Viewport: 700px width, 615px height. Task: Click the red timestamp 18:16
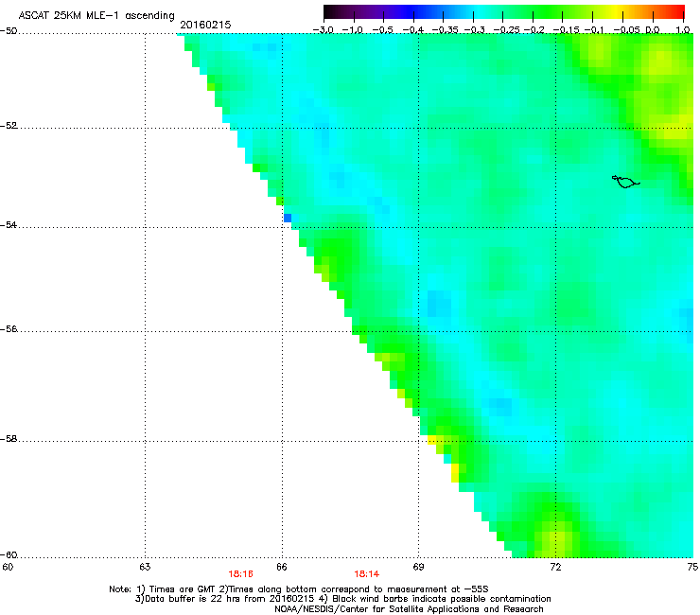[x=240, y=574]
